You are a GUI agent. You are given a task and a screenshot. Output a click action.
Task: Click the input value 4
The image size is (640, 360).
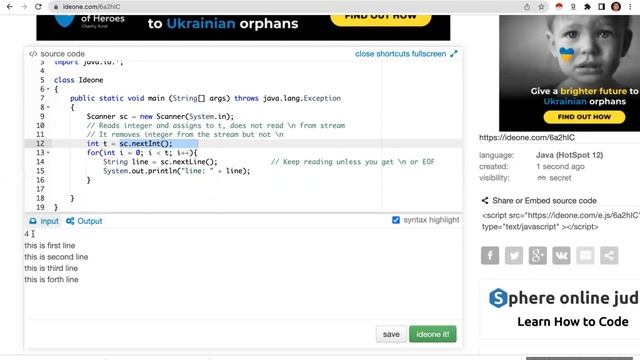[x=27, y=234]
